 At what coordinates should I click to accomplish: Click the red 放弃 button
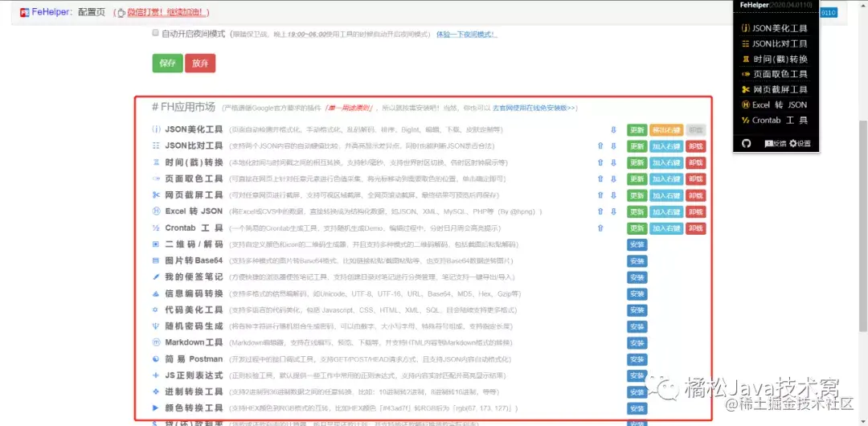click(x=200, y=63)
